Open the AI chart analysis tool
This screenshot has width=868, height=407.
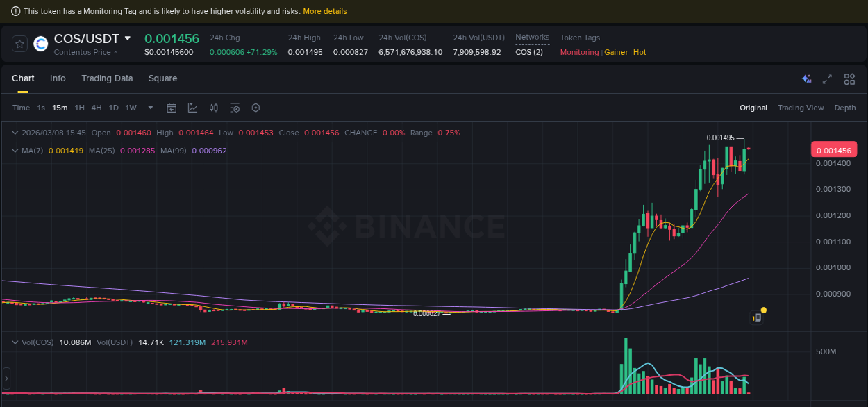[x=806, y=79]
